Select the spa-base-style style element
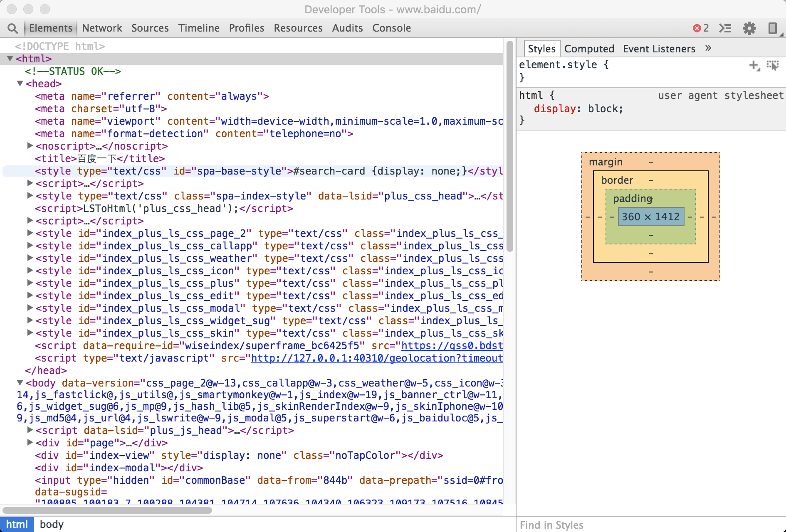The width and height of the screenshot is (786, 532). tap(269, 171)
